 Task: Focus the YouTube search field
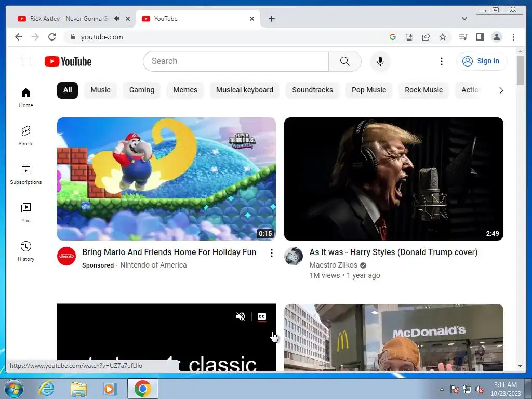(x=236, y=61)
